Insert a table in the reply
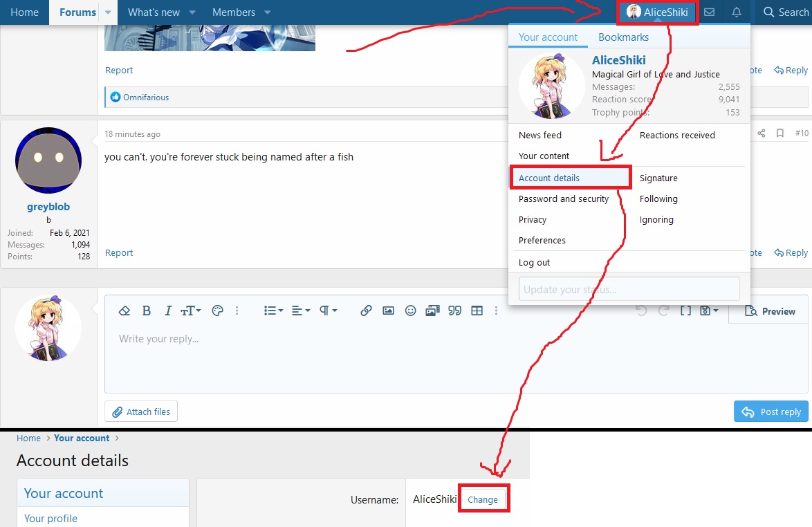The height and width of the screenshot is (527, 812). pos(477,311)
